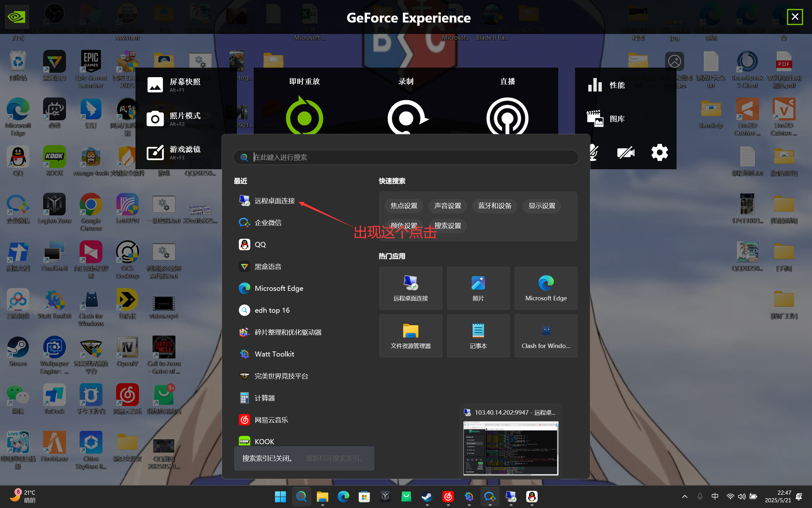Open 黑盒语音 from recent list
This screenshot has width=812, height=508.
pyautogui.click(x=260, y=266)
